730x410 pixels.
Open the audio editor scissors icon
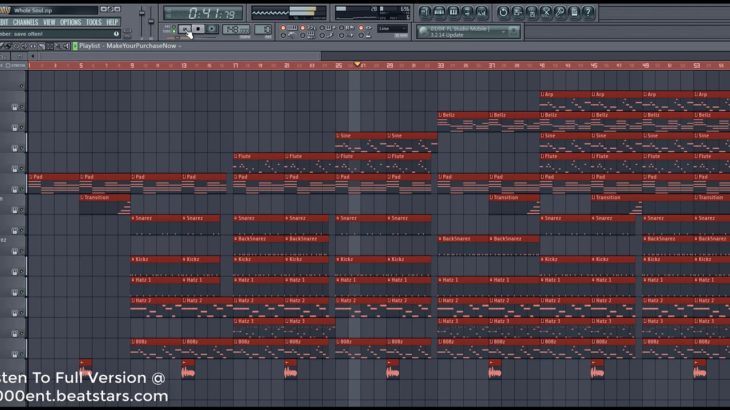(546, 12)
